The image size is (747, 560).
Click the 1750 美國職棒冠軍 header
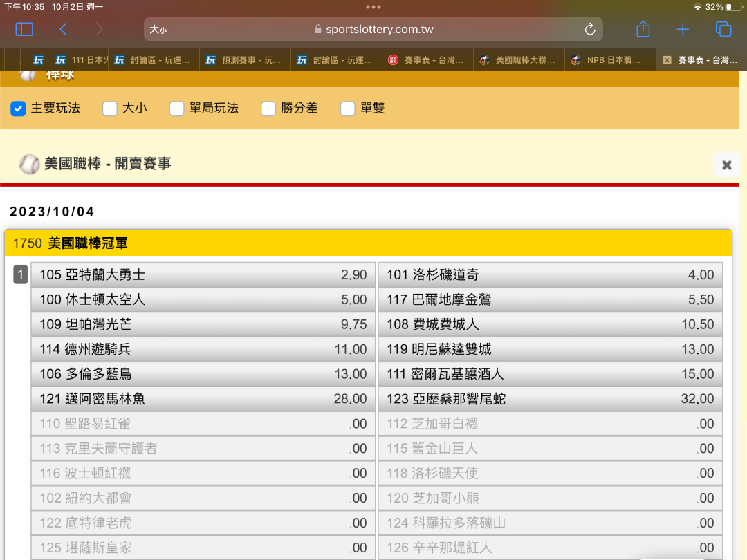point(368,243)
